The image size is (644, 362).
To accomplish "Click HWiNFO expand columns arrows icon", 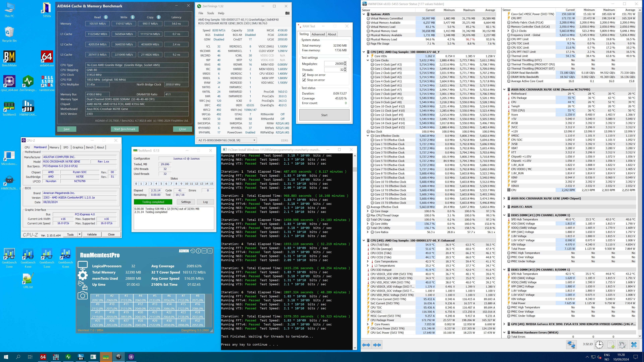I will click(x=366, y=345).
